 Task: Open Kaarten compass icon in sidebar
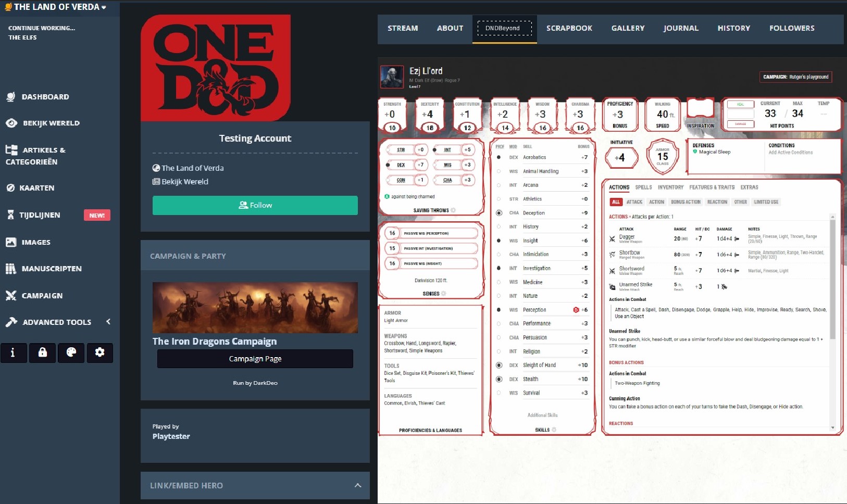pos(10,188)
